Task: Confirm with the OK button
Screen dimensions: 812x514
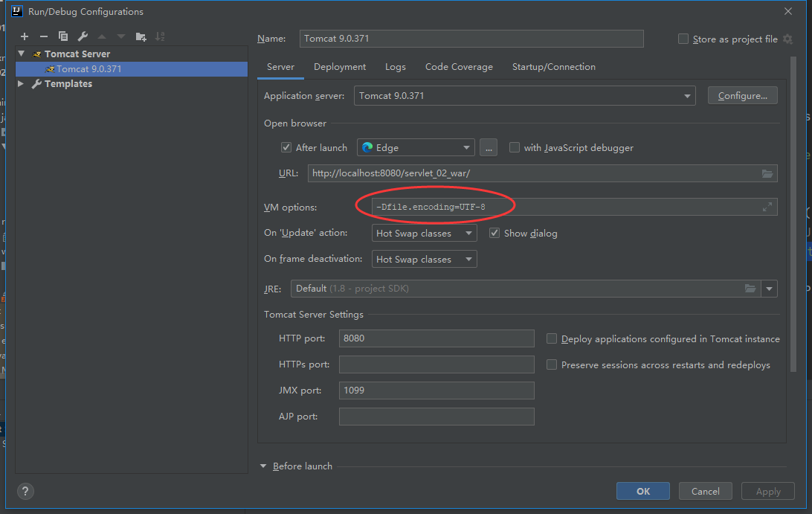Action: tap(642, 491)
